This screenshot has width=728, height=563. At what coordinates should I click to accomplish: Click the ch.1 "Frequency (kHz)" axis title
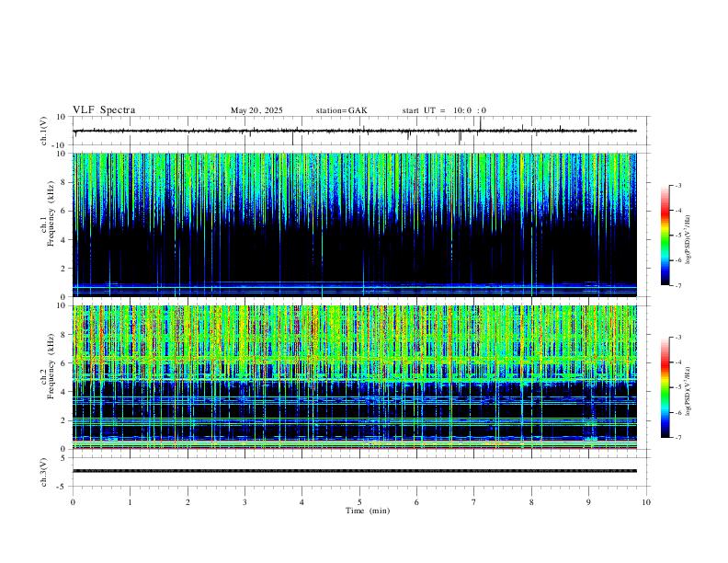[51, 213]
